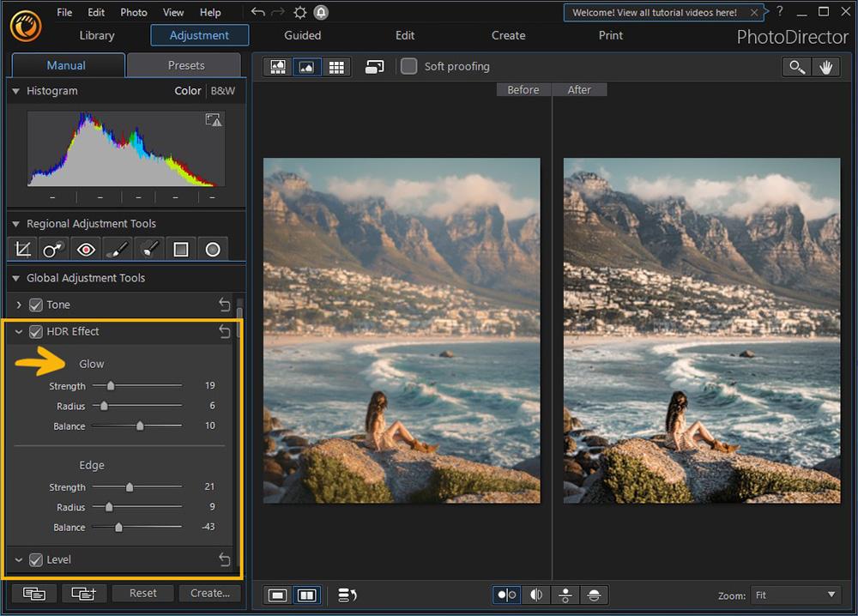
Task: Toggle the HDR Effect checkbox off
Action: pos(35,331)
